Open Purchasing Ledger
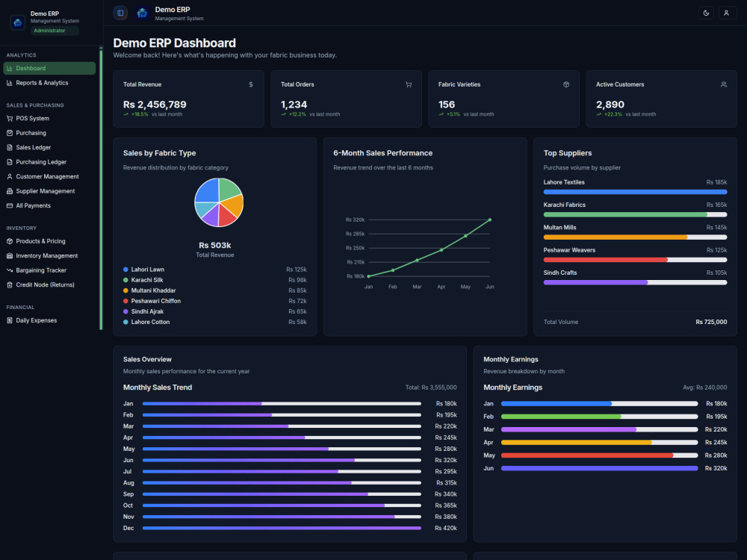747x560 pixels. coord(49,162)
